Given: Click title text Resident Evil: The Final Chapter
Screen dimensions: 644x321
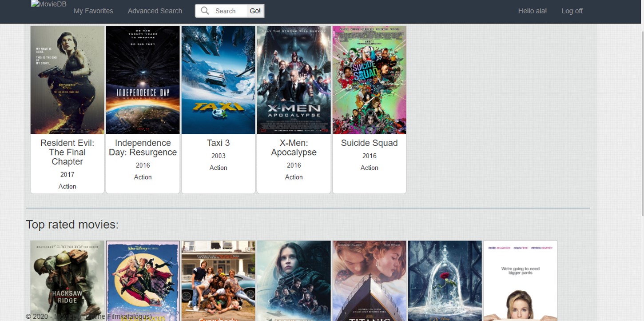Looking at the screenshot, I should click(68, 152).
